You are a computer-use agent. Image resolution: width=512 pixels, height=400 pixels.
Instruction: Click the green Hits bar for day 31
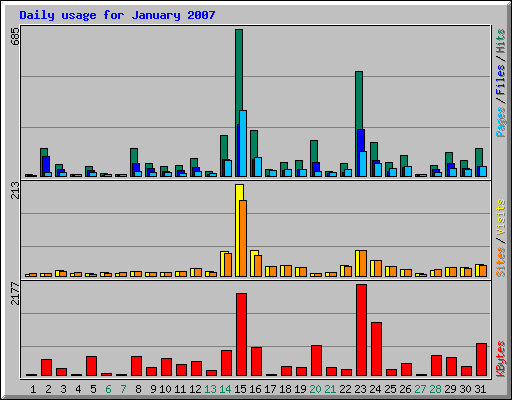pos(479,157)
